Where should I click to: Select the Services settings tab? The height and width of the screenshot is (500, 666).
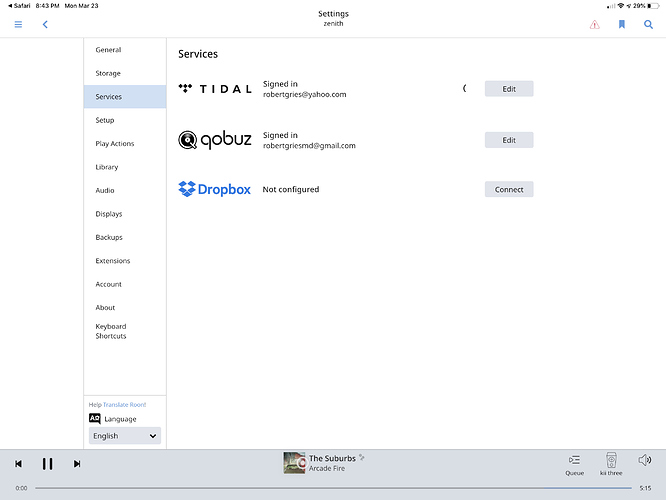pyautogui.click(x=125, y=96)
